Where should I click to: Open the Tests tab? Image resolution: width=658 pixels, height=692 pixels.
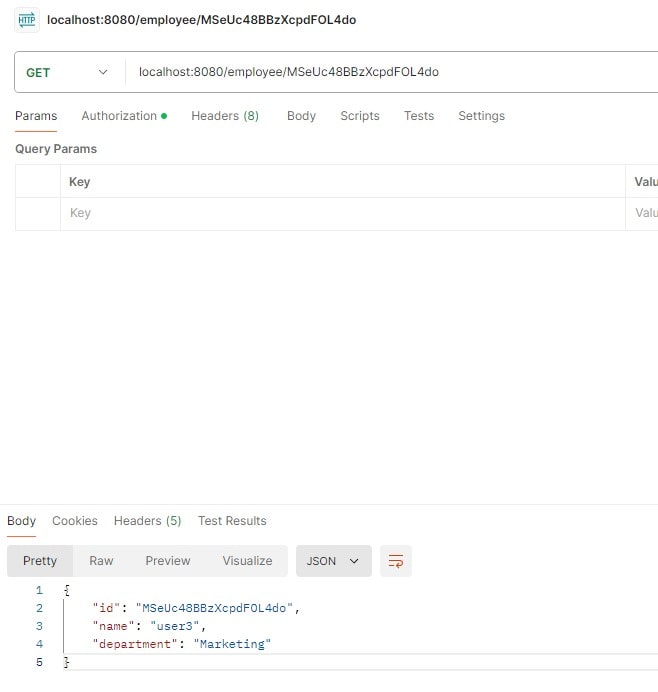[419, 116]
